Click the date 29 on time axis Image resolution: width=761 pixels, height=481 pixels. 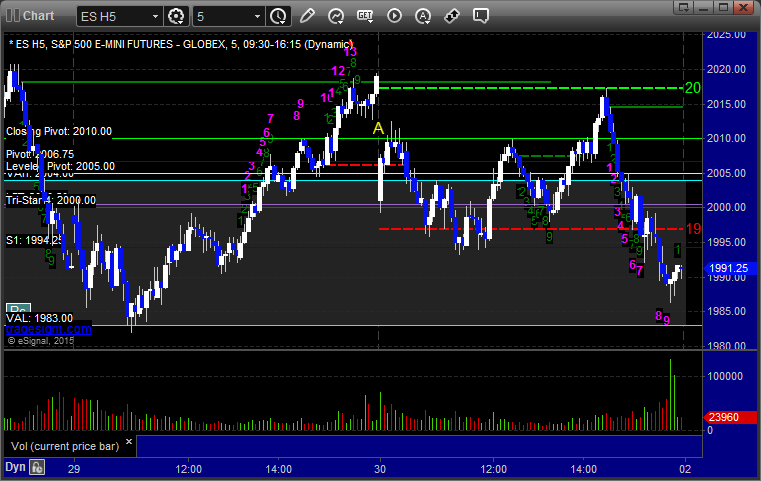coord(74,469)
